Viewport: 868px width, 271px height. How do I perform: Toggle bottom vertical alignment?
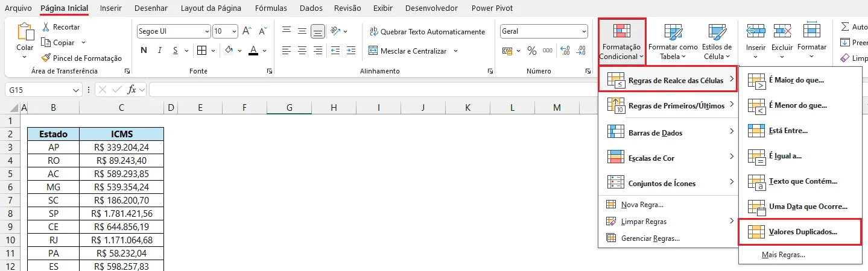318,31
